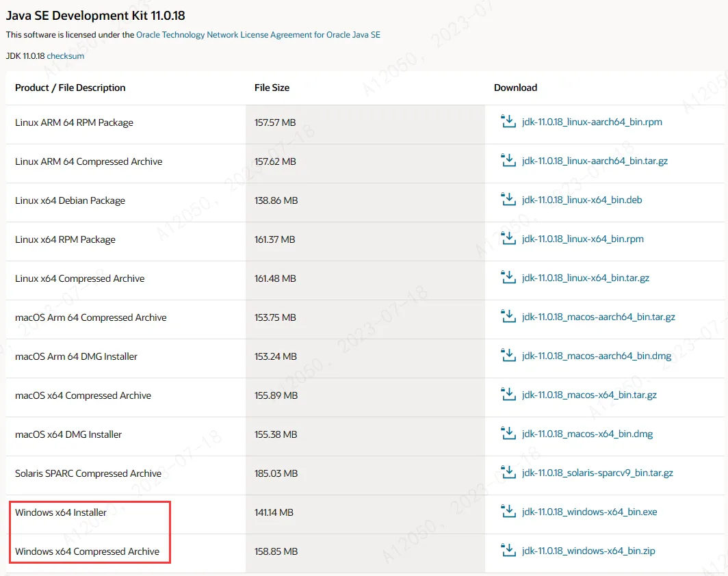Select 'Linux ARM 64 RPM Package' text
The height and width of the screenshot is (576, 728).
pos(74,122)
